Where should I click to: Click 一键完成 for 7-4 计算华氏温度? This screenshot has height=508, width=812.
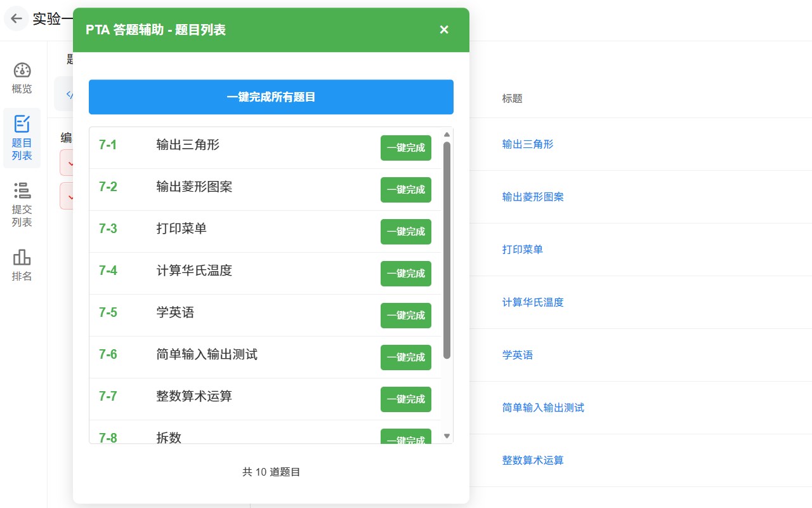(x=406, y=274)
